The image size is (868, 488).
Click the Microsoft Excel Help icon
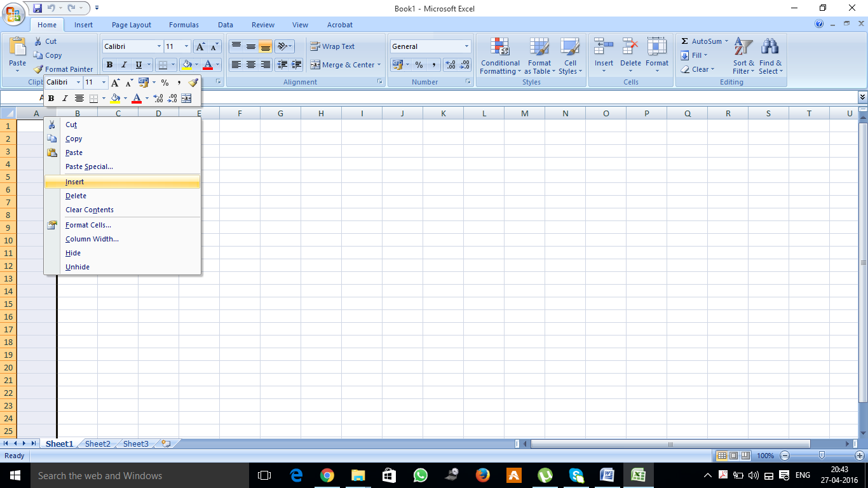(819, 24)
